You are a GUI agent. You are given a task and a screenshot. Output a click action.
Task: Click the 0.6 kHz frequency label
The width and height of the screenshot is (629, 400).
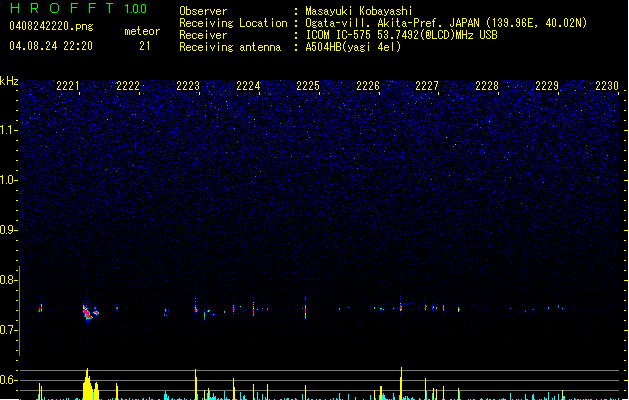point(8,380)
